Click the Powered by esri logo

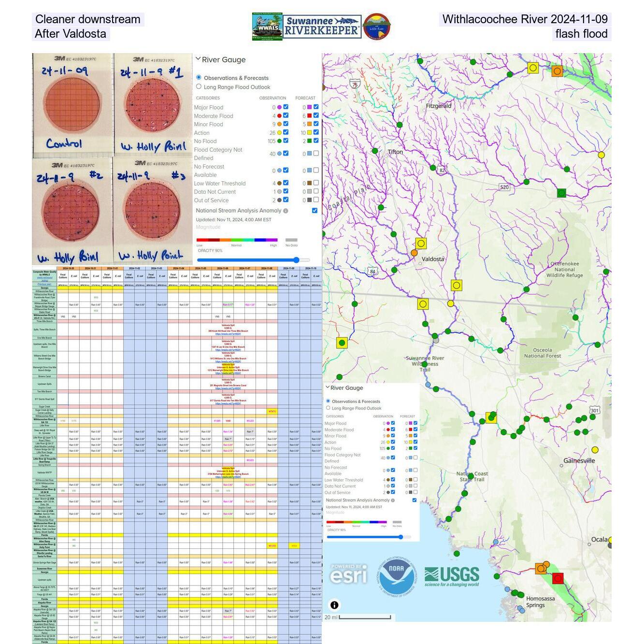pyautogui.click(x=348, y=574)
